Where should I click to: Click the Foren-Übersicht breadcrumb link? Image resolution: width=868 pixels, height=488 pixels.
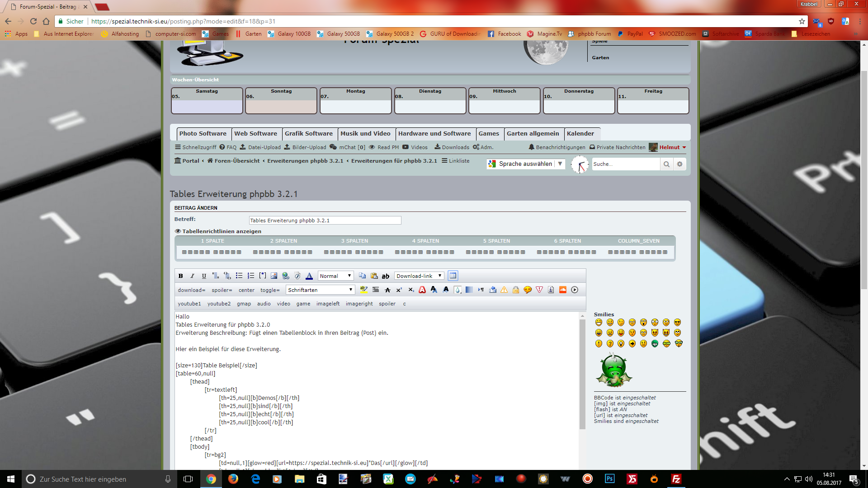click(236, 161)
